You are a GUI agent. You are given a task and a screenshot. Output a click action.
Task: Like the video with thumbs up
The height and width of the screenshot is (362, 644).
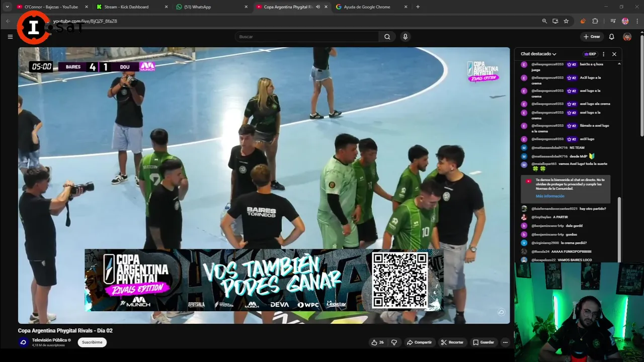374,342
